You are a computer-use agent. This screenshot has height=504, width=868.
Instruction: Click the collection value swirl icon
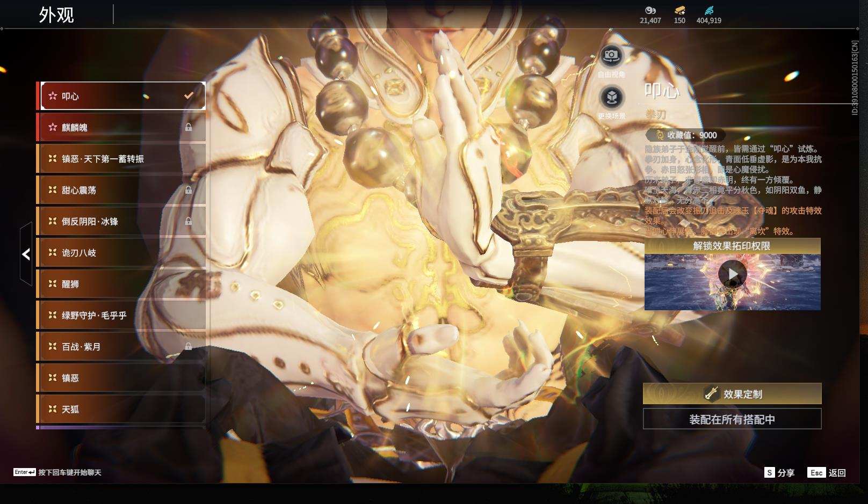point(660,135)
